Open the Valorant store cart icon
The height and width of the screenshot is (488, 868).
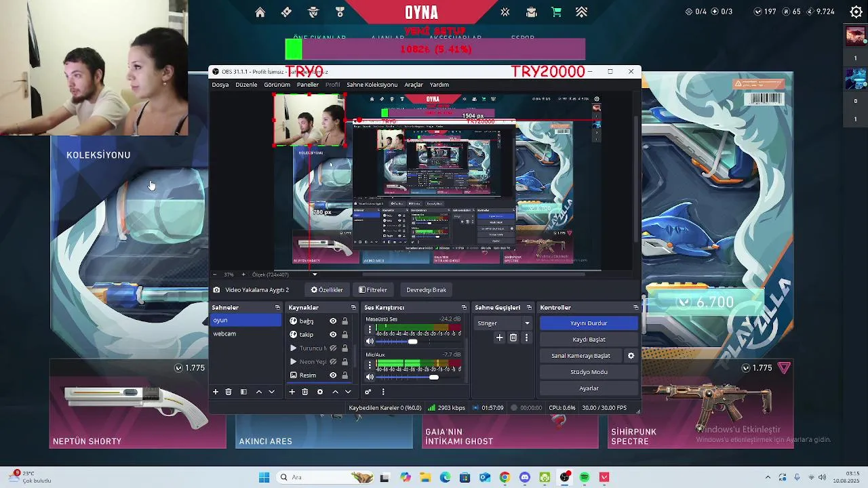coord(557,12)
